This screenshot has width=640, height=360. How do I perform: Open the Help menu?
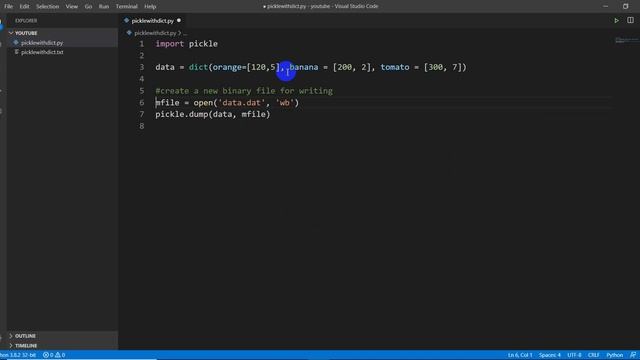150,7
